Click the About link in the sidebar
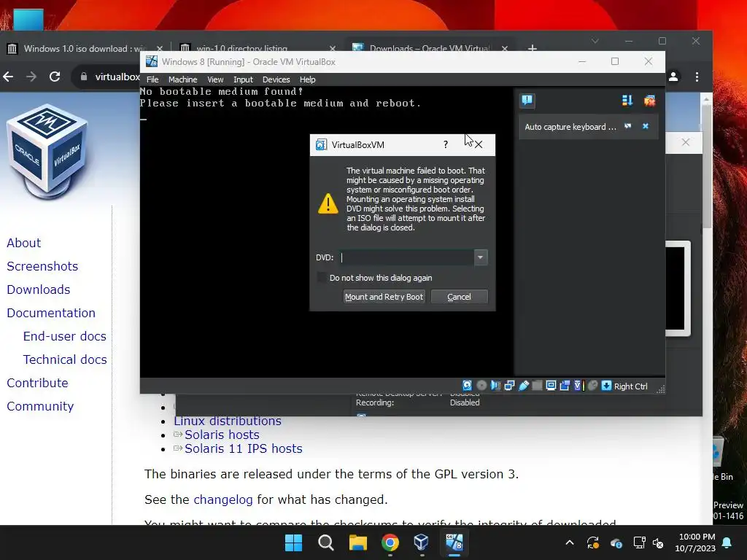 click(24, 243)
